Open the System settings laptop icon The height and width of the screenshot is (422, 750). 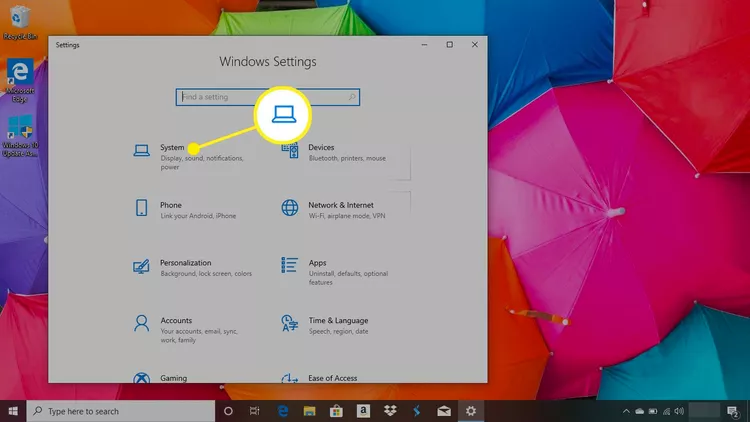coord(141,151)
